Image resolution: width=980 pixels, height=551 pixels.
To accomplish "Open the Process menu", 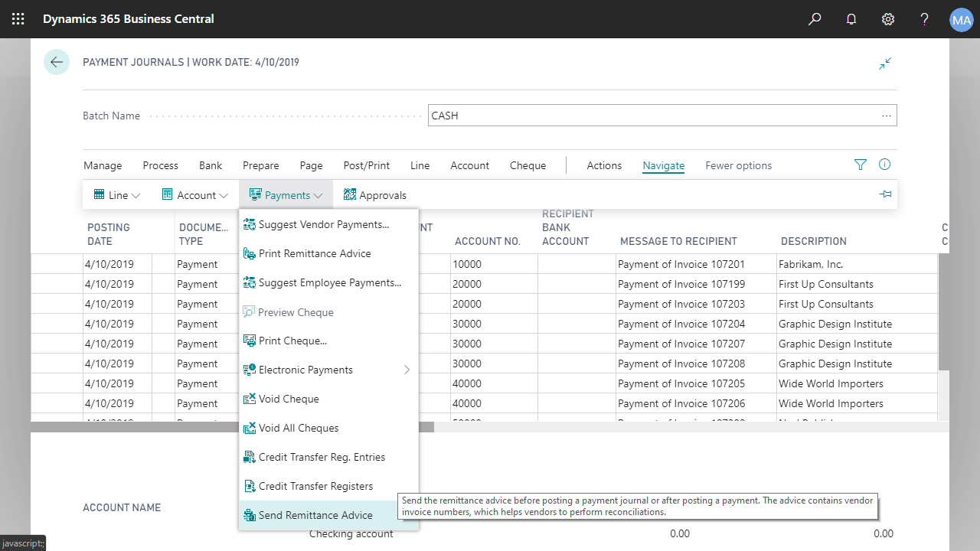I will 161,165.
